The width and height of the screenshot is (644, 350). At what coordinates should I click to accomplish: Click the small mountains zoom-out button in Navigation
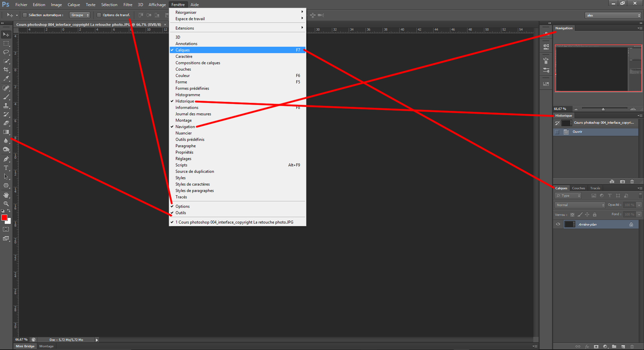point(576,109)
